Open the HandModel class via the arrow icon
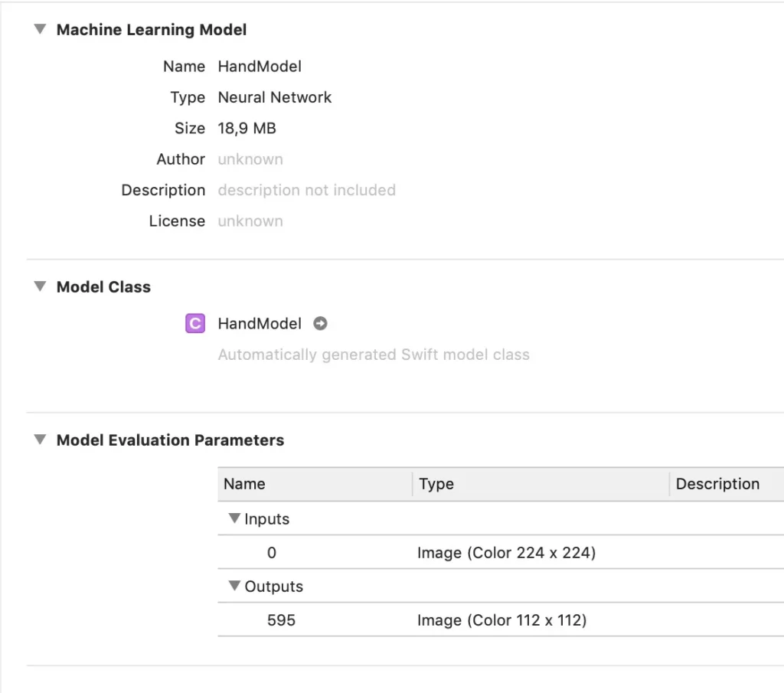 tap(320, 323)
